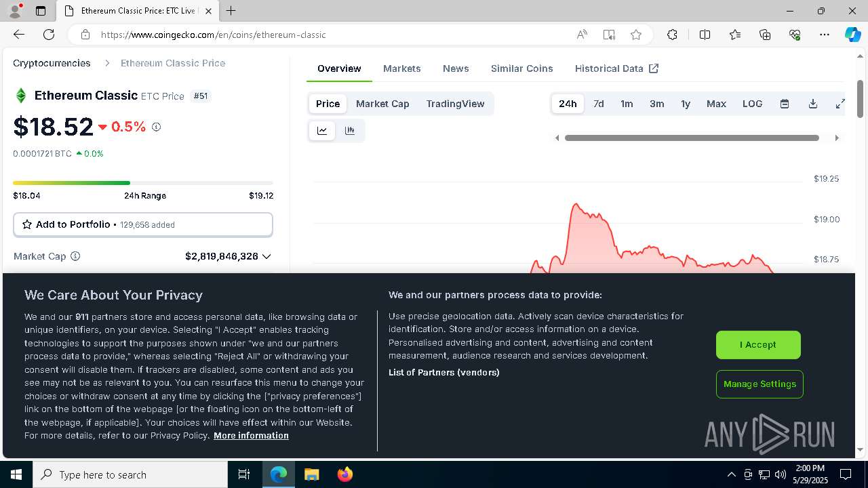
Task: Switch to candlestick chart view
Action: click(350, 131)
